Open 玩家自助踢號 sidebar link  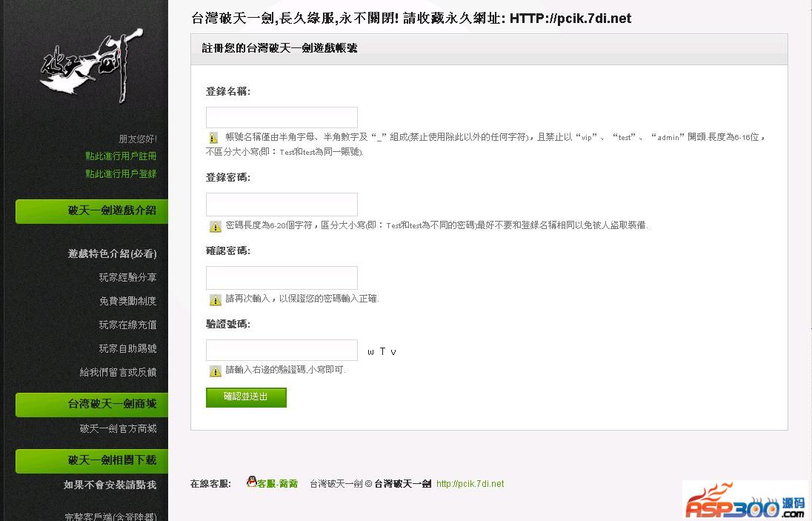coord(127,348)
